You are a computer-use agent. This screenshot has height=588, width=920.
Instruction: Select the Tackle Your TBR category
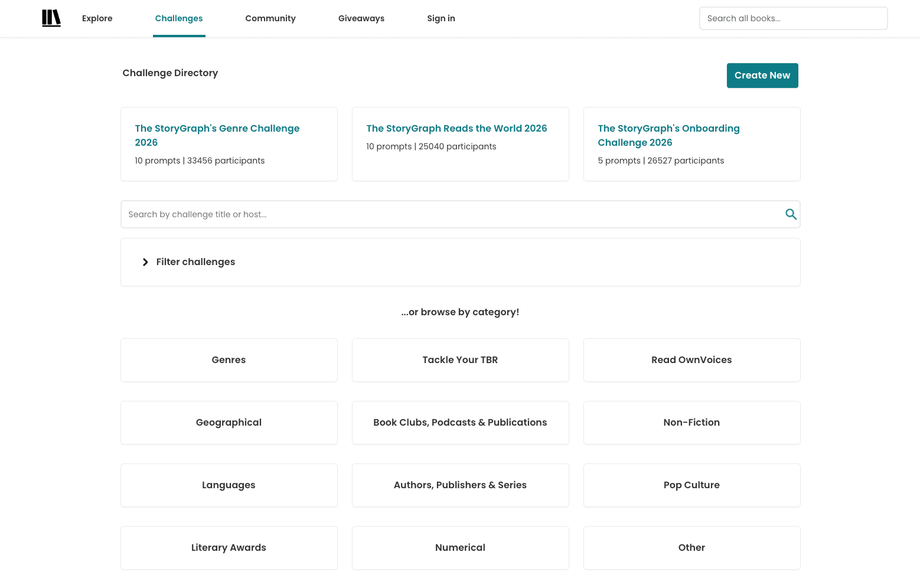(x=460, y=360)
